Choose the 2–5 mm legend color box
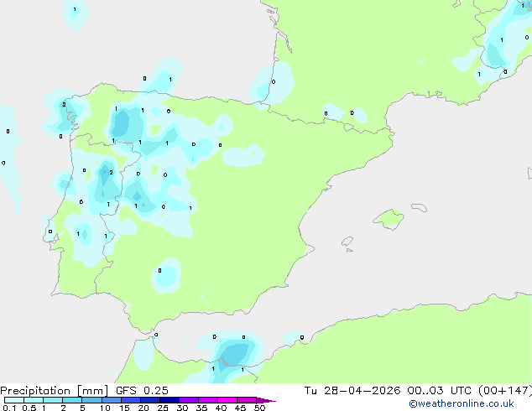Viewport: 532px width, 411px height. click(x=72, y=400)
